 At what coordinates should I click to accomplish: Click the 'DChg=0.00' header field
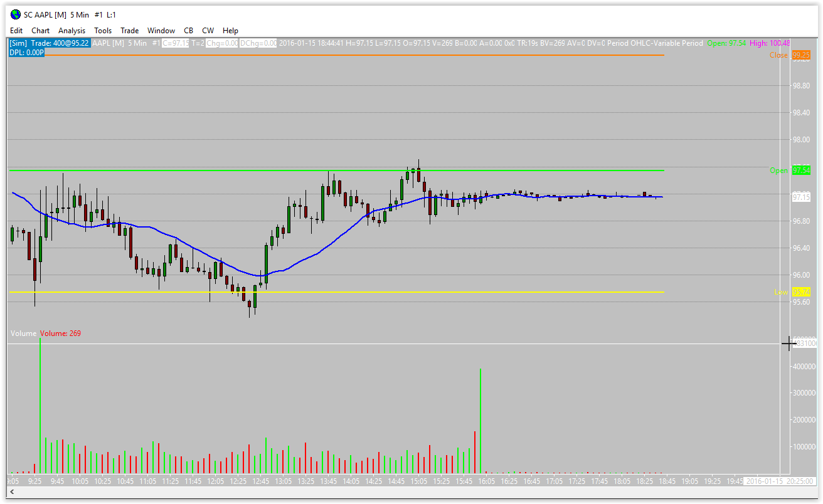(x=258, y=43)
